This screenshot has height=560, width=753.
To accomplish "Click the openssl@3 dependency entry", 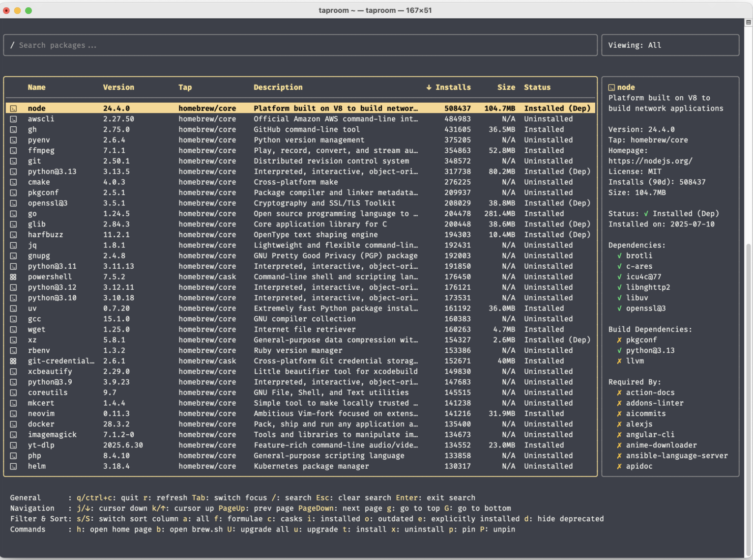I will click(645, 308).
